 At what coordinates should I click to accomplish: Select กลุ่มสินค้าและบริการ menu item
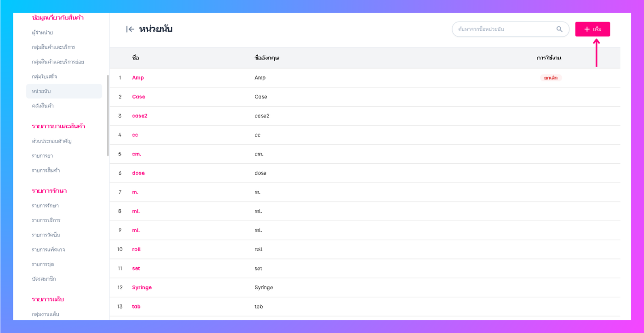coord(53,47)
